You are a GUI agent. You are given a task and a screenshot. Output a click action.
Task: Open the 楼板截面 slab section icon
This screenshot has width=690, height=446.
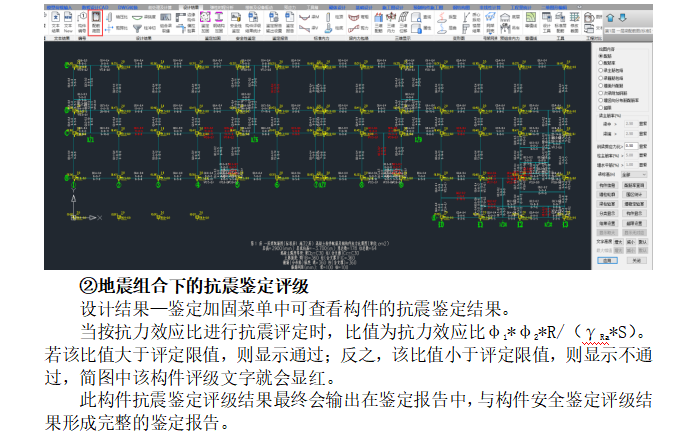pos(574,22)
